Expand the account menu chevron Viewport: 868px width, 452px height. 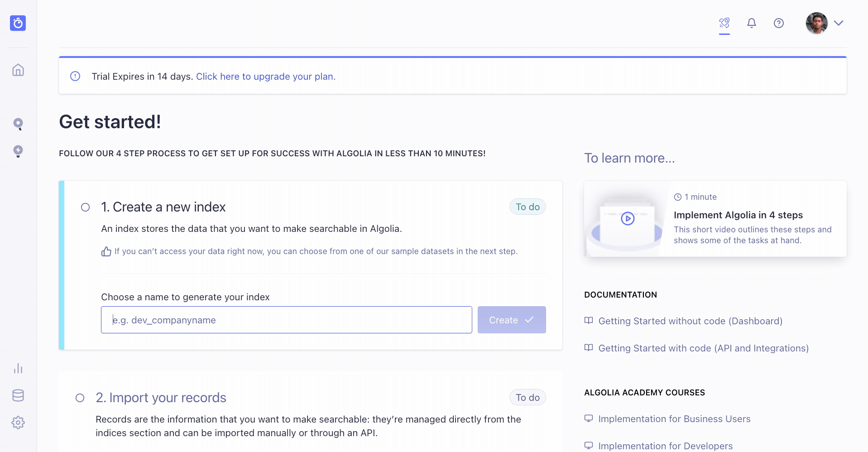pyautogui.click(x=839, y=23)
